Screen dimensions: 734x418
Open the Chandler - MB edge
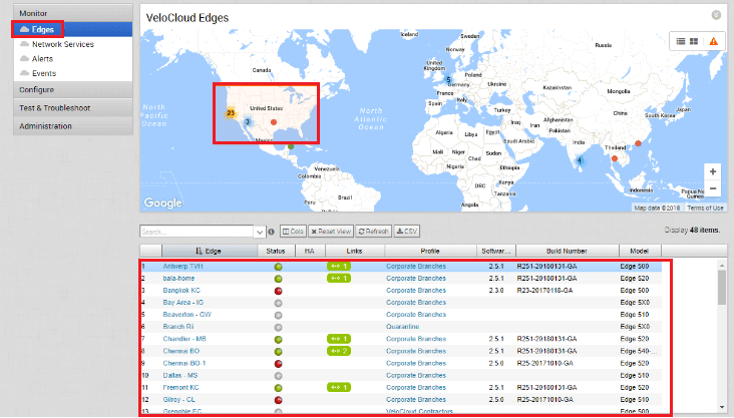(184, 339)
